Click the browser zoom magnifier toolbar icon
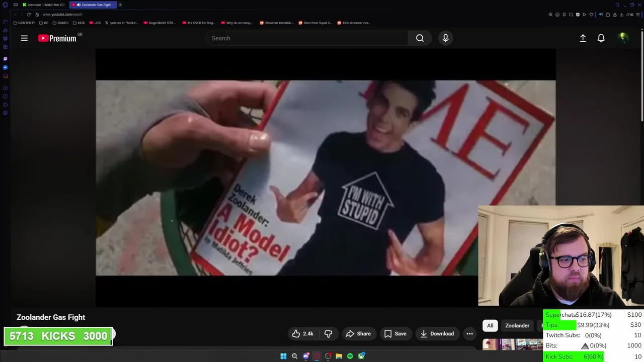This screenshot has height=362, width=644. click(x=550, y=15)
